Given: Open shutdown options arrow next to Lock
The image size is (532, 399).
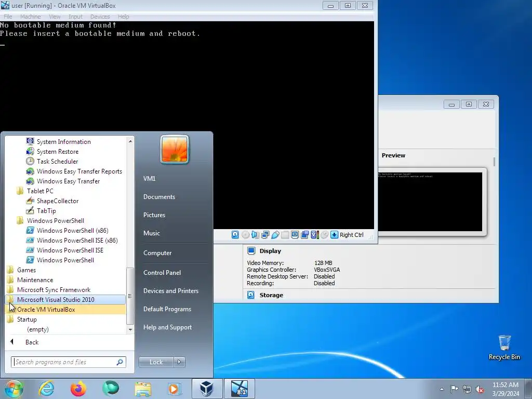Looking at the screenshot, I should pyautogui.click(x=179, y=362).
